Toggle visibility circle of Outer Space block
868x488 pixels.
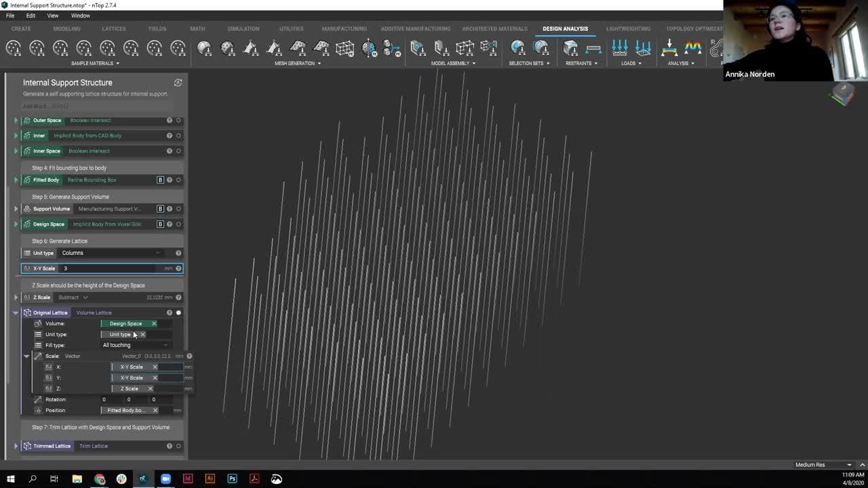(x=179, y=121)
